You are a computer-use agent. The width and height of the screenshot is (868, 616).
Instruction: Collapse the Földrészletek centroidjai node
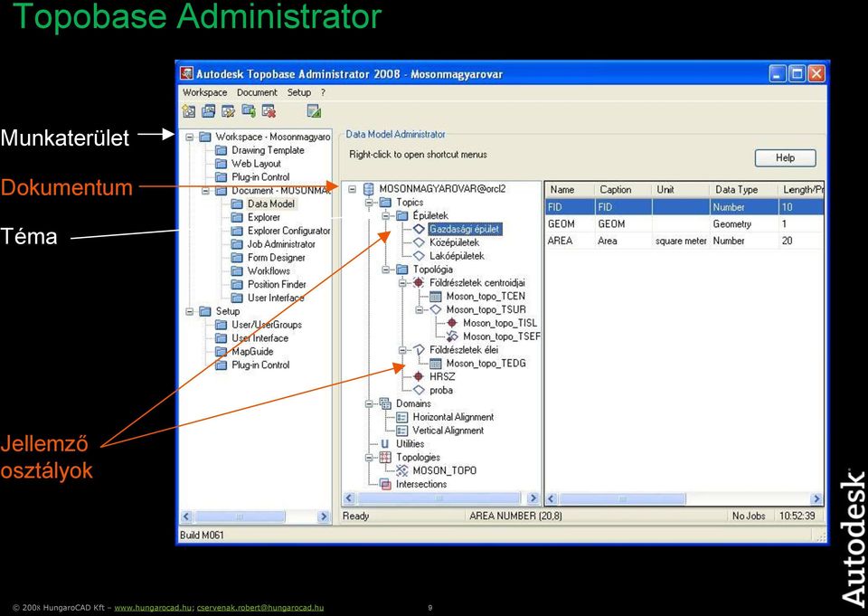[402, 283]
